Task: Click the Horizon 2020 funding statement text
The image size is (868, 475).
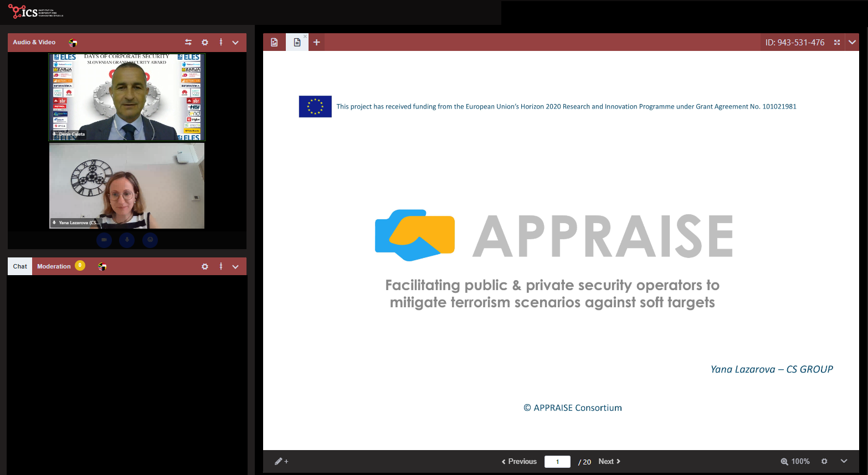Action: pos(566,106)
